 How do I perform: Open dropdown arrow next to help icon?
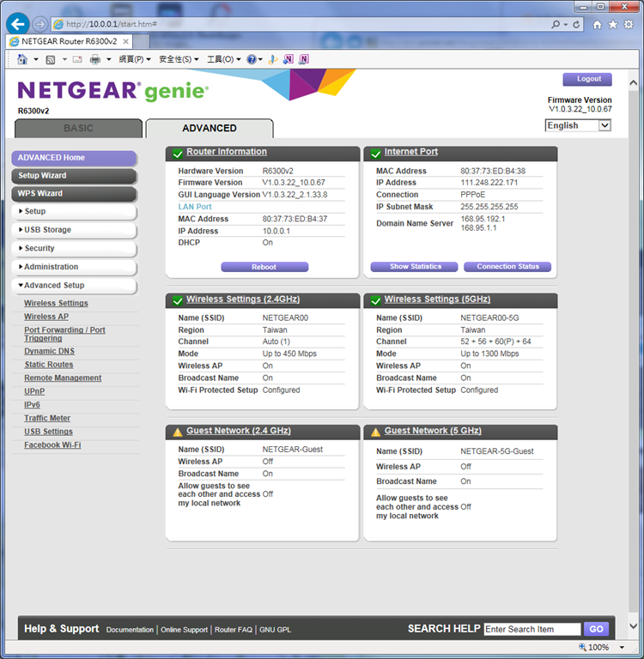point(260,59)
